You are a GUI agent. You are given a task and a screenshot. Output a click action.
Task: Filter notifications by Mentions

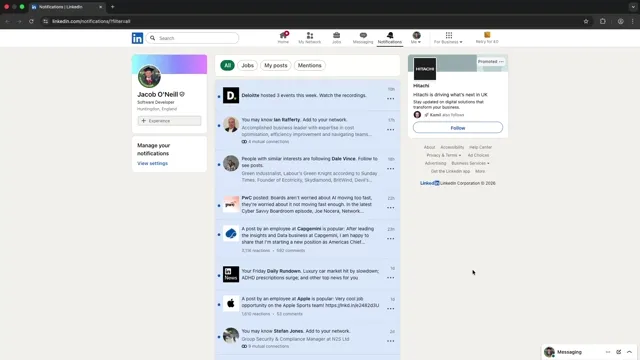[x=309, y=65]
